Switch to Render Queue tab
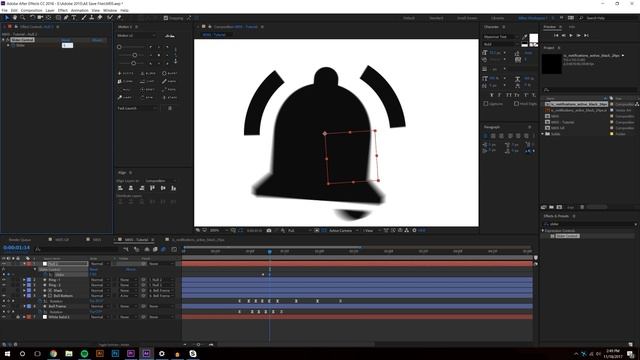 click(20, 240)
